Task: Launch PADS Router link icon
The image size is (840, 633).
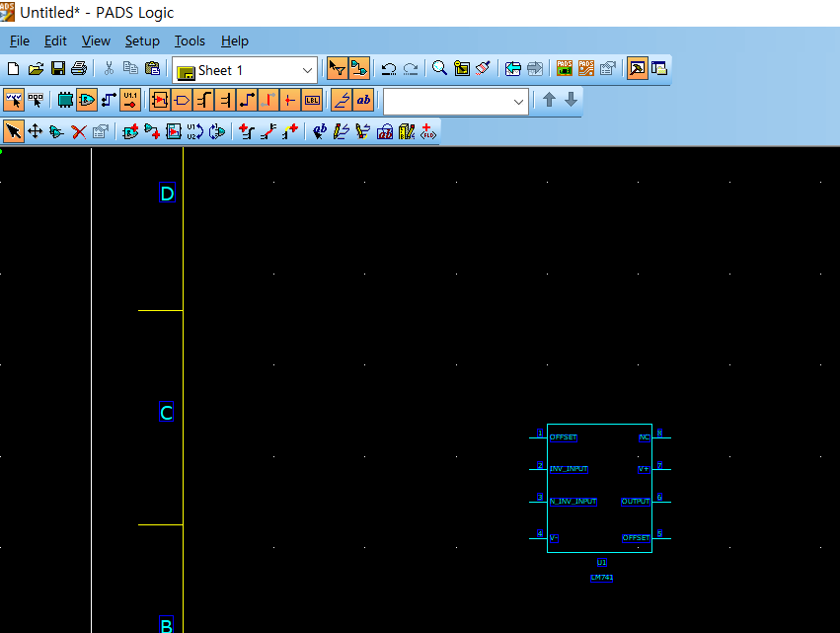Action: 586,68
